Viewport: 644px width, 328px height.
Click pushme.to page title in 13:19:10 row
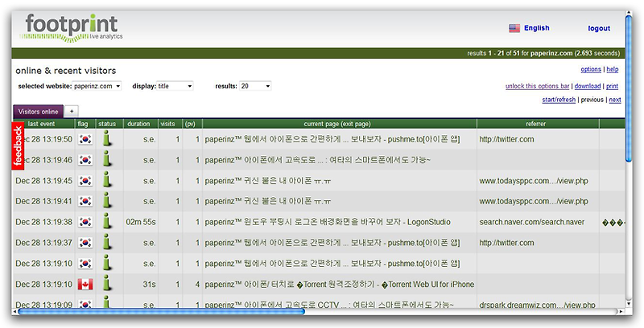pos(332,263)
